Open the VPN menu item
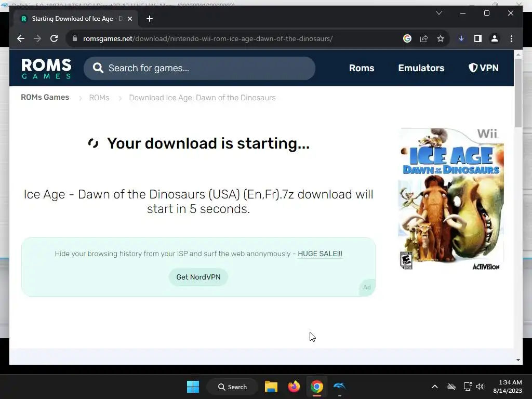 (484, 68)
